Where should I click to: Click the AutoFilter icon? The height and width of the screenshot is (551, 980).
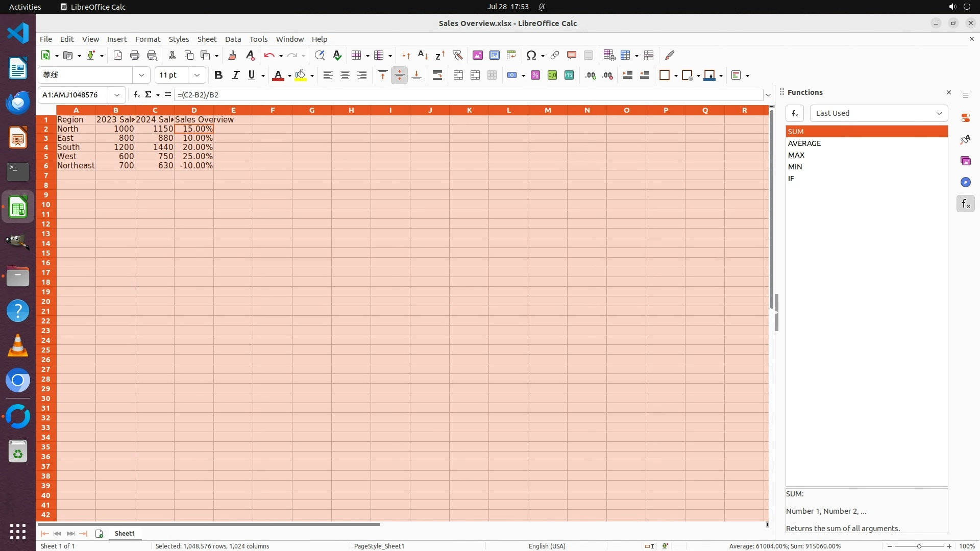457,55
